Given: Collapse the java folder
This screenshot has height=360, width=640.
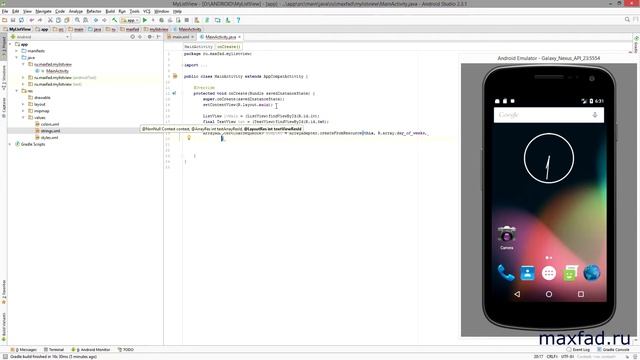Looking at the screenshot, I should [17, 58].
